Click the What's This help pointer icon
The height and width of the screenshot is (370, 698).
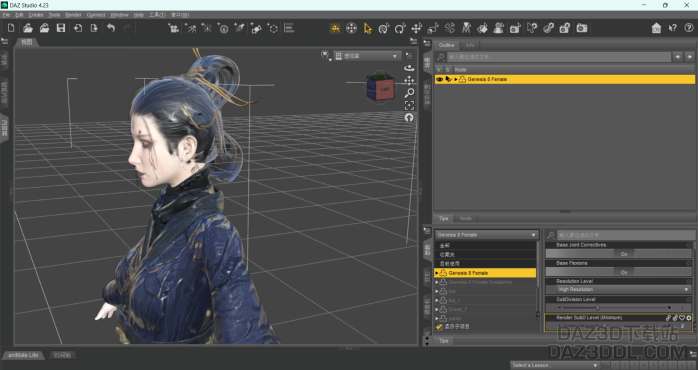click(x=673, y=28)
